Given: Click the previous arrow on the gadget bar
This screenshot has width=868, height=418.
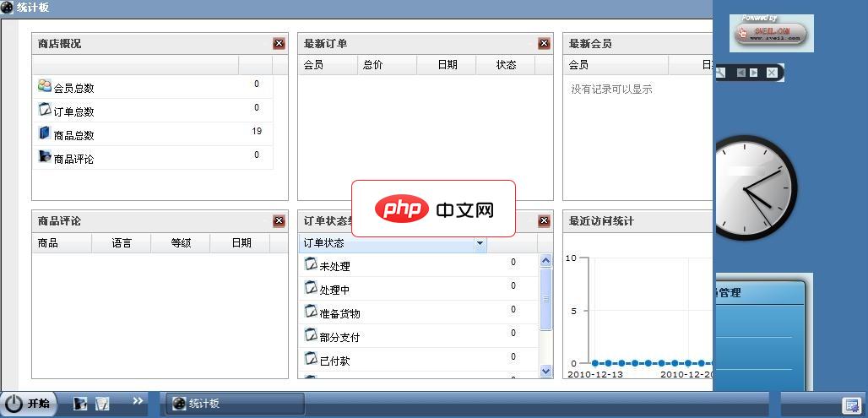Looking at the screenshot, I should point(741,73).
